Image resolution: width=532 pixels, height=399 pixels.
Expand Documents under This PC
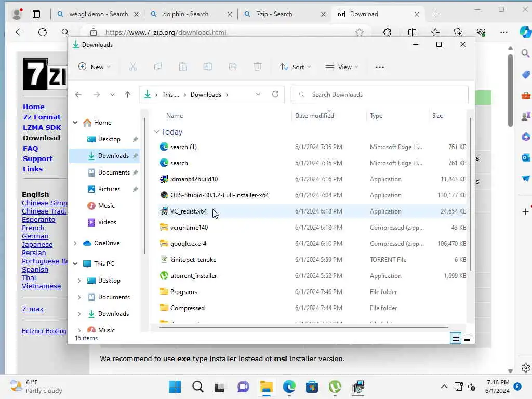[x=79, y=297]
